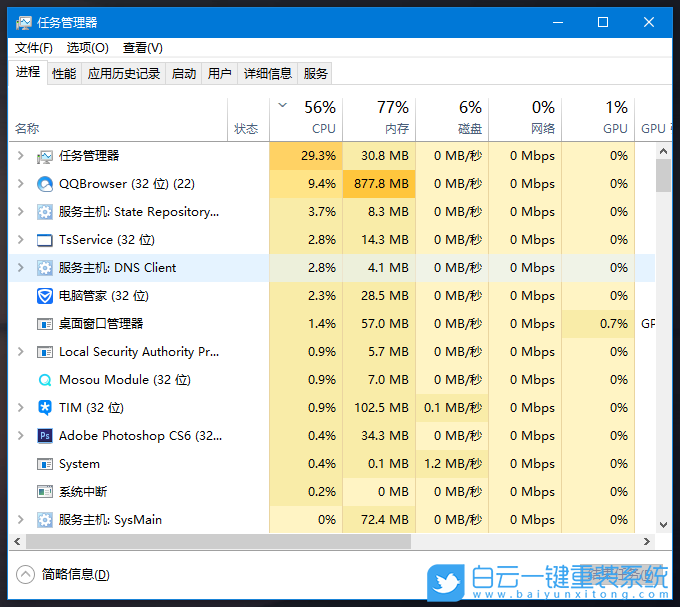Expand the 任务管理器 process group
The height and width of the screenshot is (607, 680).
[20, 156]
